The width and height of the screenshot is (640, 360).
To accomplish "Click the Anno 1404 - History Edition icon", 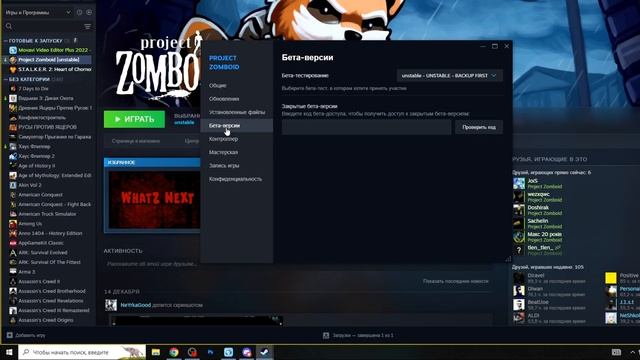I will coord(13,233).
